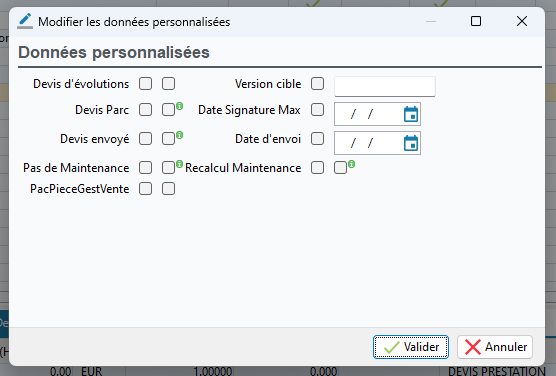Click green info icon beside Devis envoyé
556x376 pixels.
click(180, 135)
